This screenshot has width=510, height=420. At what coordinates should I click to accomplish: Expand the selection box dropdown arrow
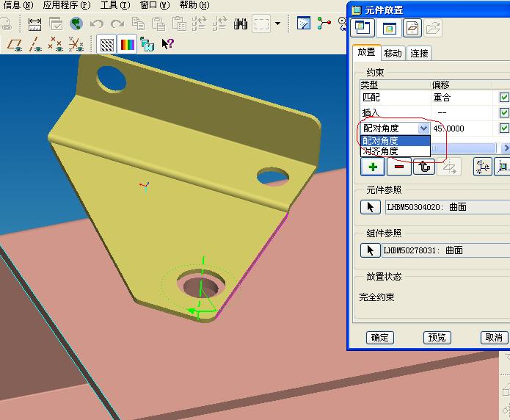[278, 23]
